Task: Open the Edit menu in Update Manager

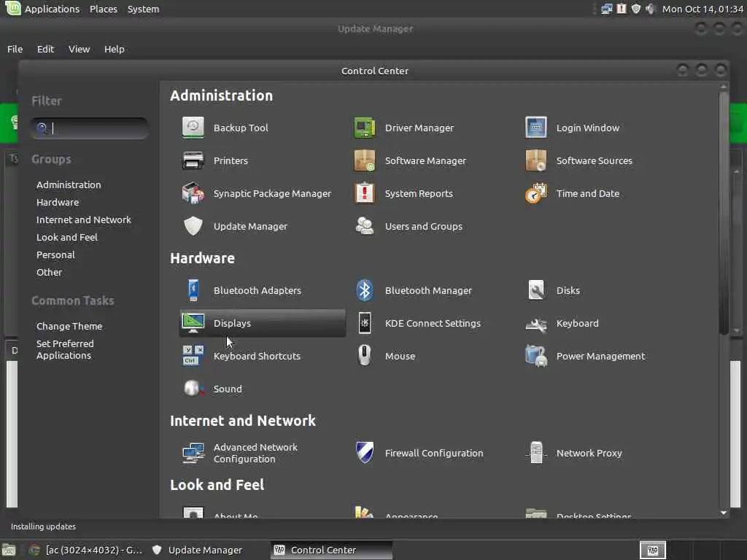Action: pos(45,49)
